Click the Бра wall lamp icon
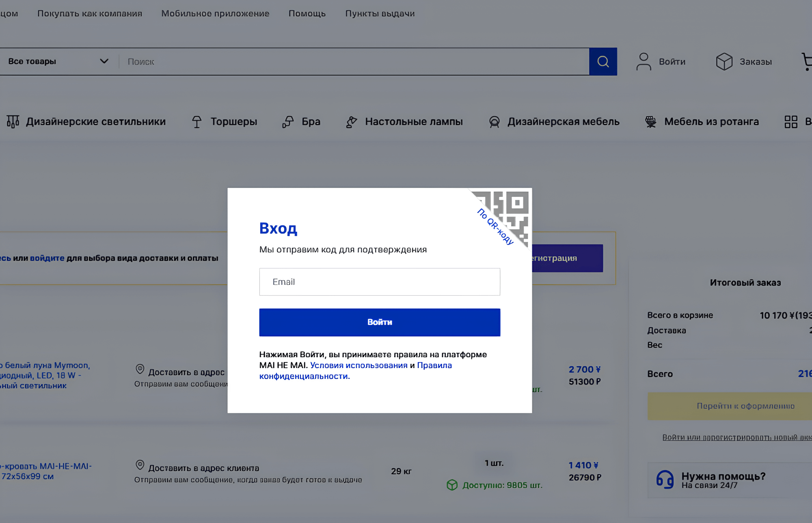This screenshot has height=523, width=812. click(x=288, y=121)
